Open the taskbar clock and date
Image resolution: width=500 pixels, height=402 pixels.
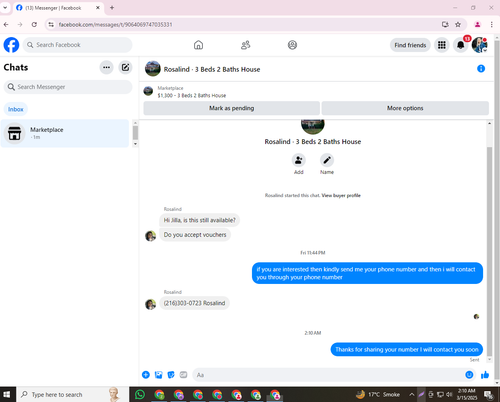click(467, 394)
